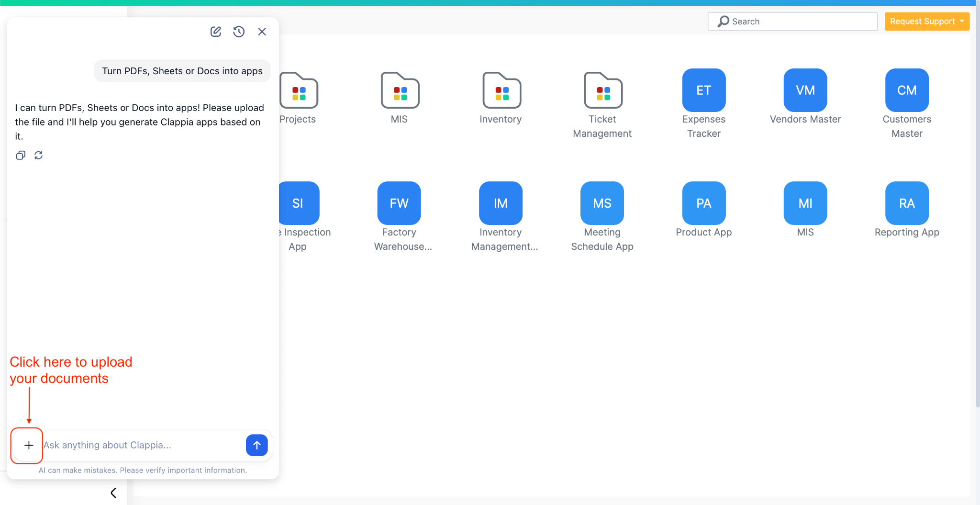Open the Inventory Management app
Screen dimensions: 980x505
coord(501,203)
